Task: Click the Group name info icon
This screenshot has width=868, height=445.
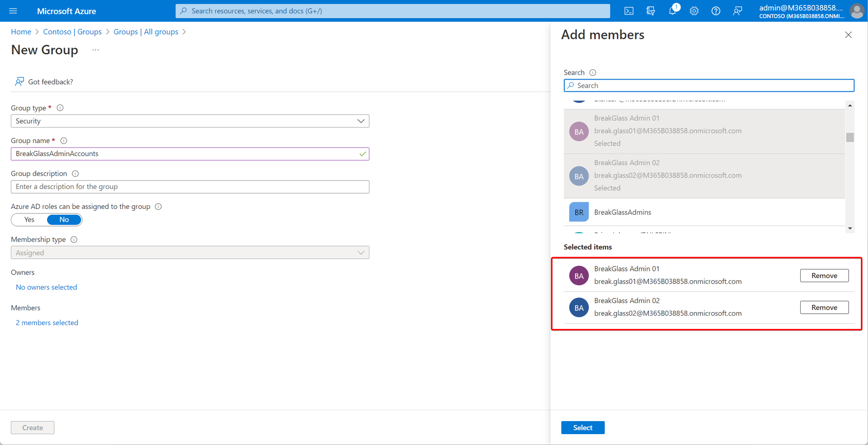Action: click(x=63, y=141)
